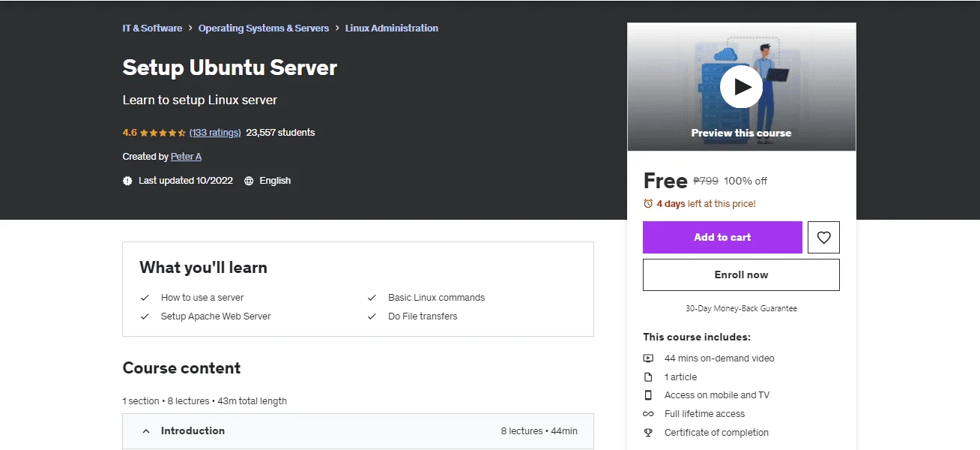Viewport: 980px width, 450px height.
Task: Click the trophy certificate icon
Action: tap(648, 433)
